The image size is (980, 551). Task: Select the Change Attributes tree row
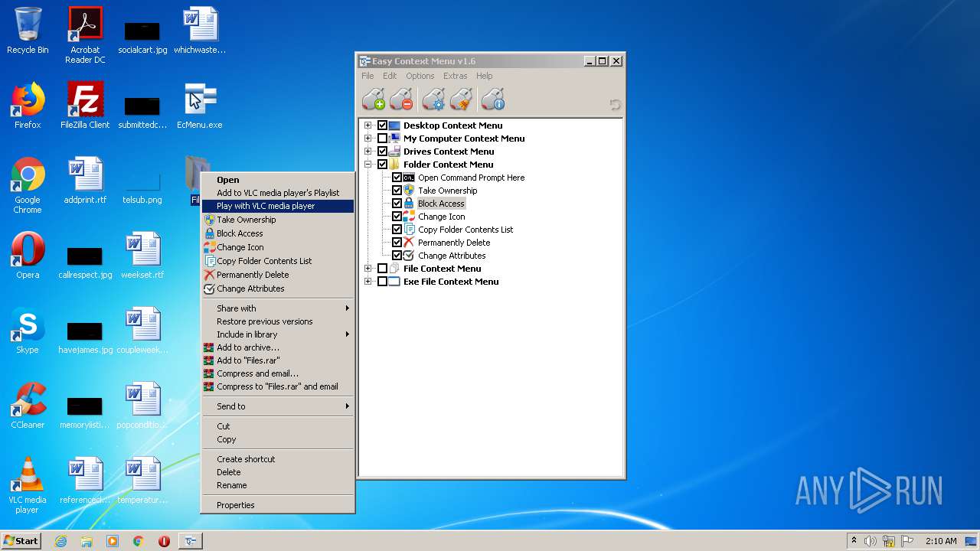452,256
